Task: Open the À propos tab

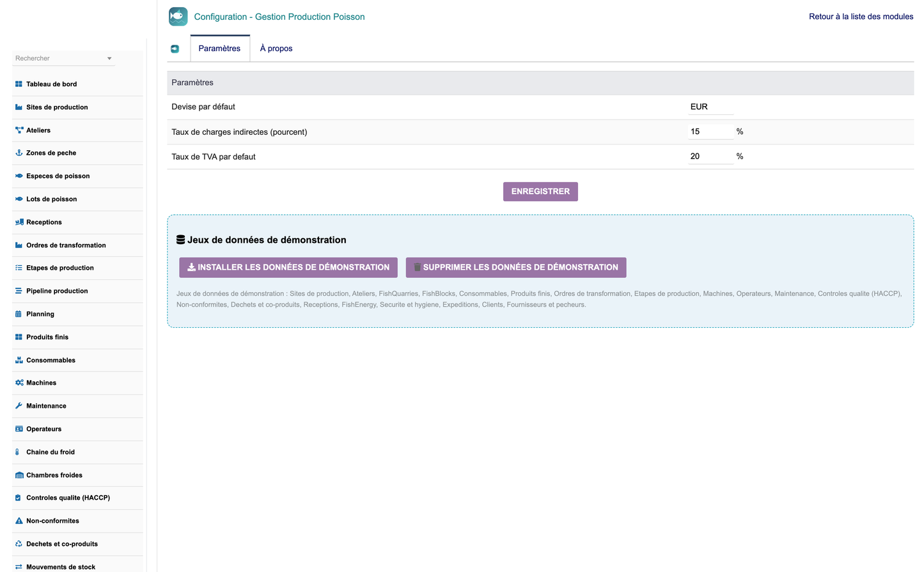Action: coord(276,49)
